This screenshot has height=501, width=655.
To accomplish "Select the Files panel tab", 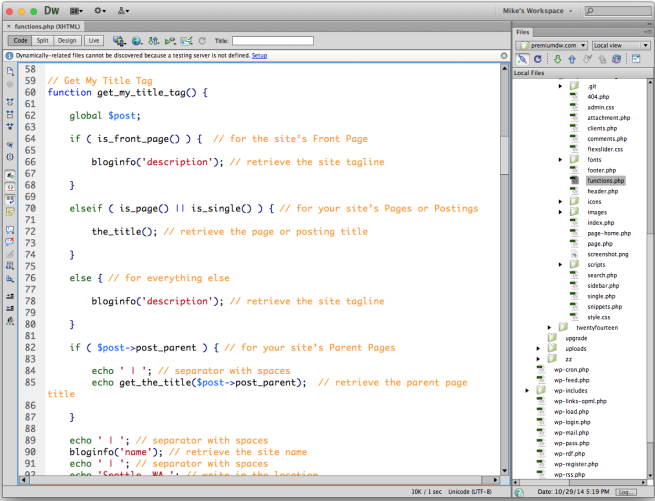I will click(523, 32).
